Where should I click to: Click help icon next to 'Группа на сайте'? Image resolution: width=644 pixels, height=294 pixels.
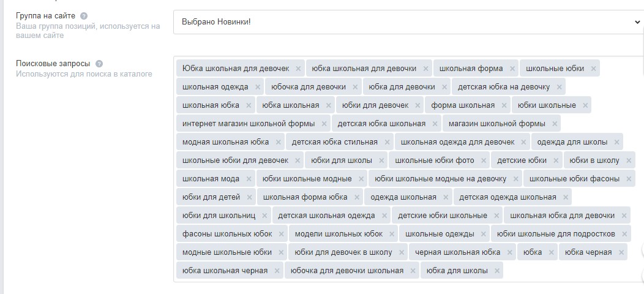84,16
